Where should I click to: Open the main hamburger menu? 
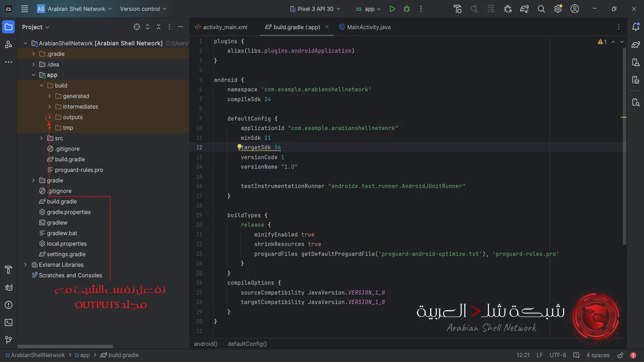tap(25, 9)
